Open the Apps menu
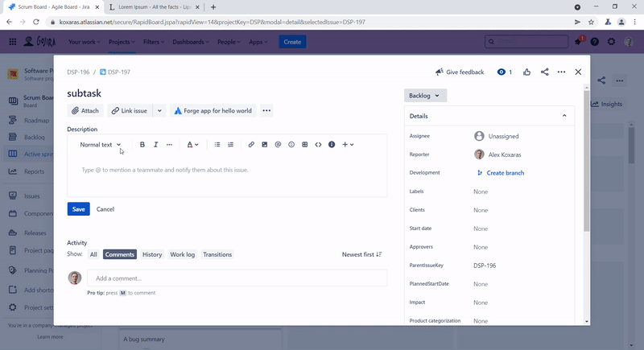644x350 pixels. click(x=258, y=42)
